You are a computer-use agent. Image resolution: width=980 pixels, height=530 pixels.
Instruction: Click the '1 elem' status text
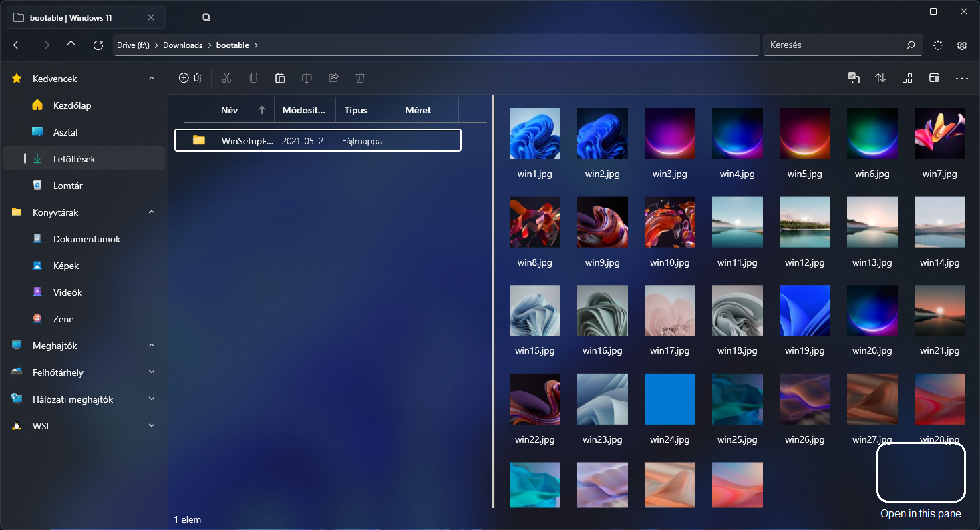[188, 519]
